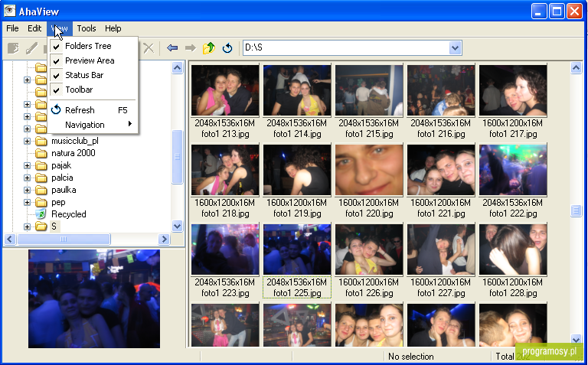Select thumbnail foto1 214.jpg
Viewport: 588px width, 365px height.
(x=297, y=90)
